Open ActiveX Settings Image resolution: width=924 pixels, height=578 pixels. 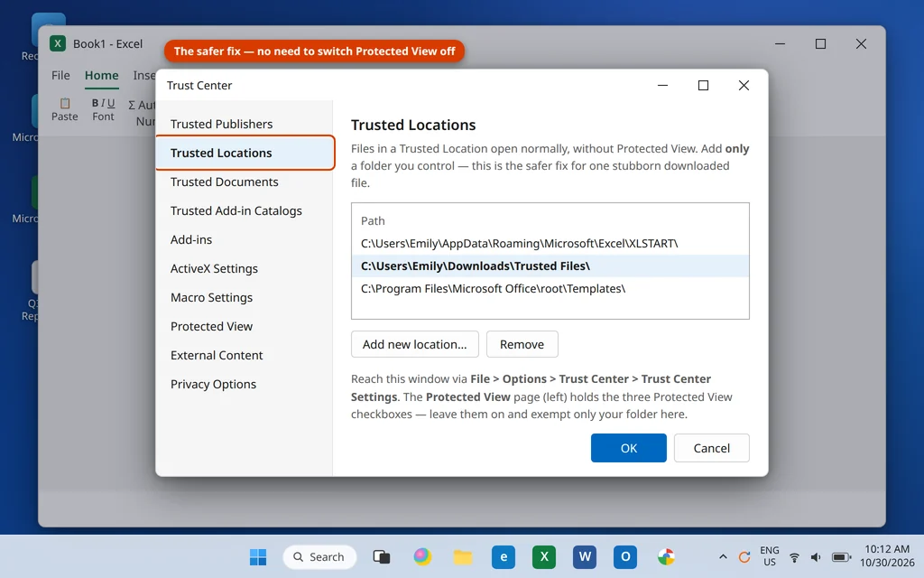[214, 268]
